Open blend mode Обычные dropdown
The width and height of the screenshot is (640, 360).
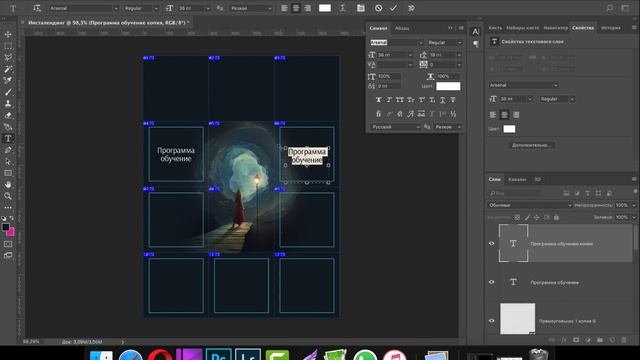[x=530, y=205]
